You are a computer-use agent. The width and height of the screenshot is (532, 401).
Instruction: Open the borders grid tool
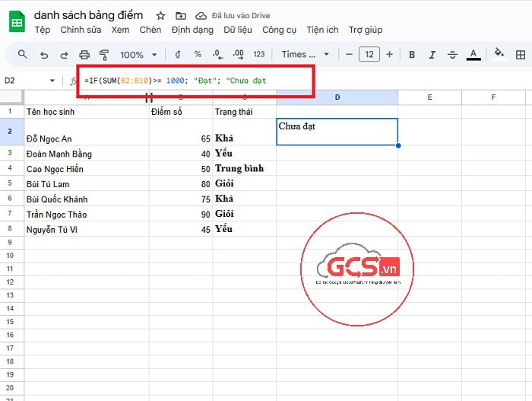click(521, 55)
